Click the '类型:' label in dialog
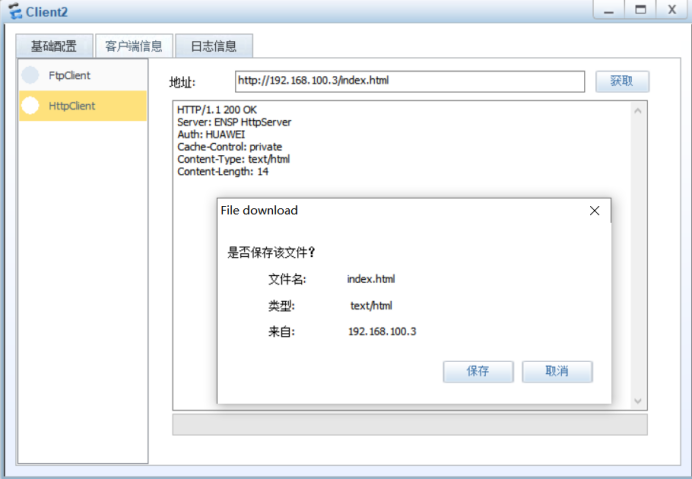Screen dimensions: 692x479 [x=282, y=306]
